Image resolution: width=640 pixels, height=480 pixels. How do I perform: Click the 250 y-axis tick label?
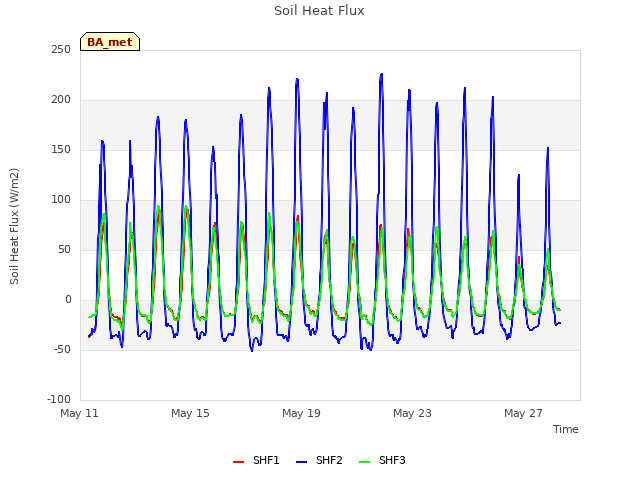[61, 50]
